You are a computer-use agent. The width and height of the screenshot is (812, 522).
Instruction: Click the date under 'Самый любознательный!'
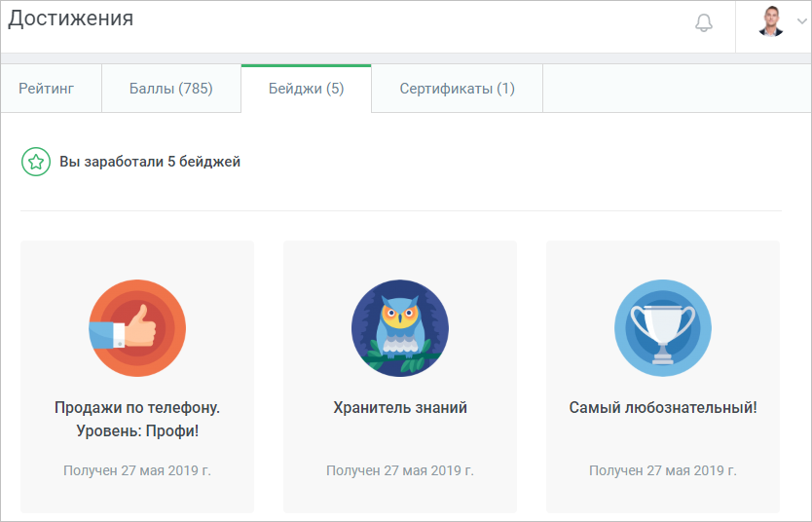[x=663, y=470]
